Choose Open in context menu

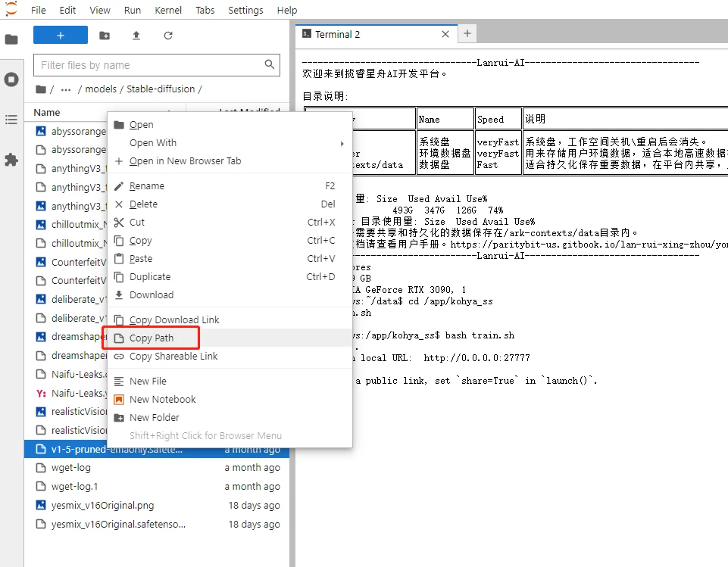click(230, 125)
